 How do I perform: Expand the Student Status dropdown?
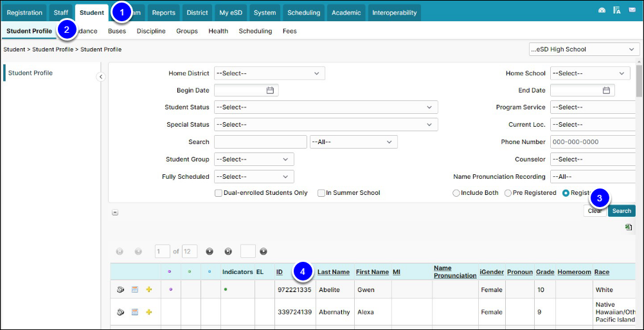click(x=326, y=107)
